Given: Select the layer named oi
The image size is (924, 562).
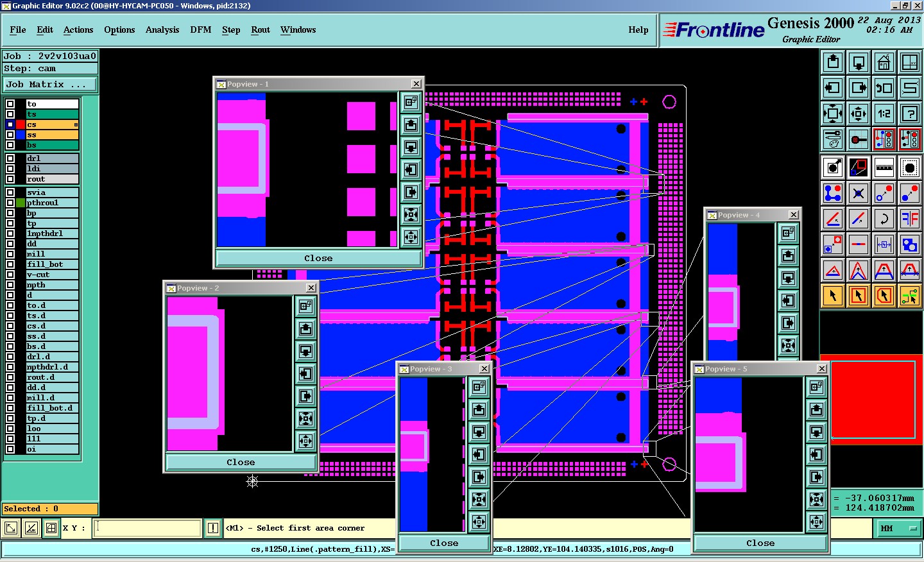Looking at the screenshot, I should 52,449.
